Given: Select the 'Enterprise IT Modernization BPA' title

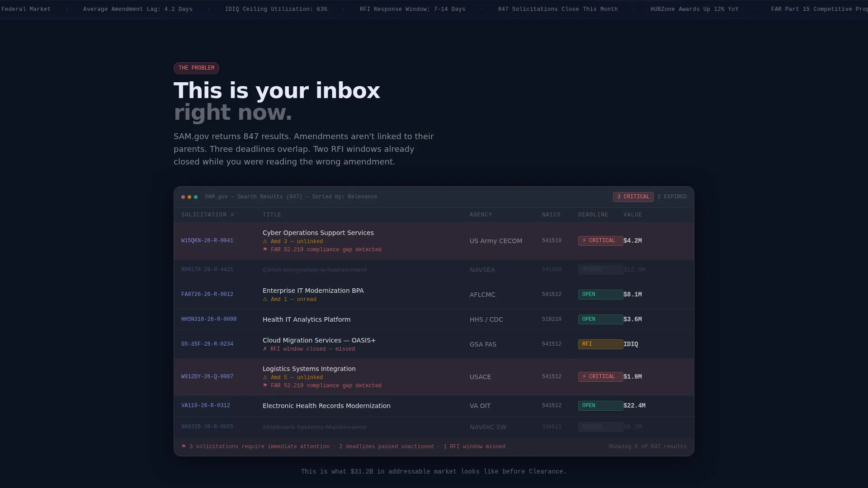Looking at the screenshot, I should pos(313,291).
